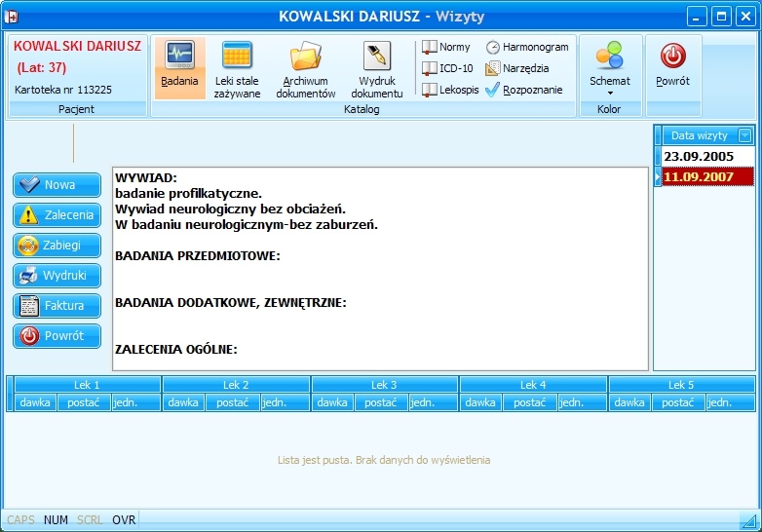762x532 pixels.
Task: Create a new visit with Nowa button
Action: pyautogui.click(x=57, y=184)
